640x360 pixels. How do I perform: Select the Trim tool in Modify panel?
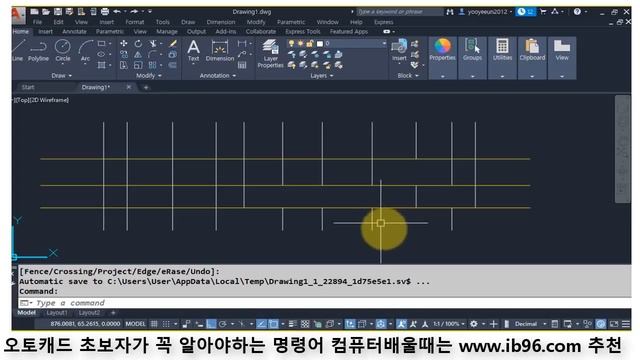click(x=153, y=43)
